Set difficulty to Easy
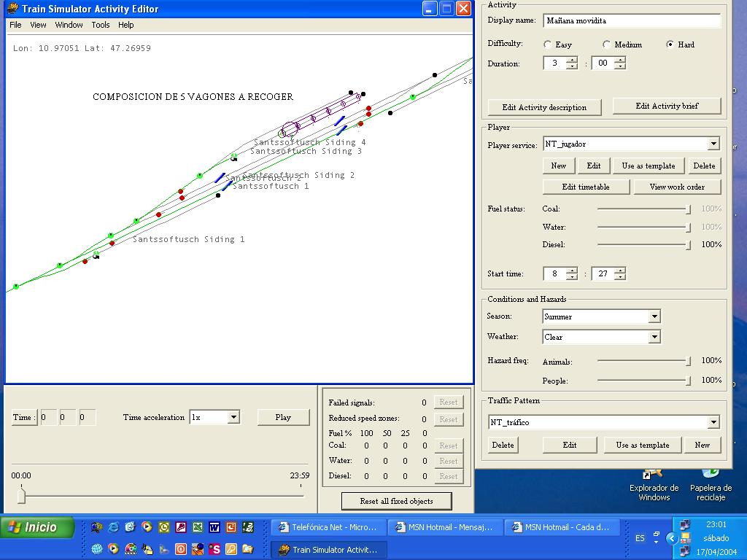Viewport: 747px width, 560px height. click(x=548, y=44)
